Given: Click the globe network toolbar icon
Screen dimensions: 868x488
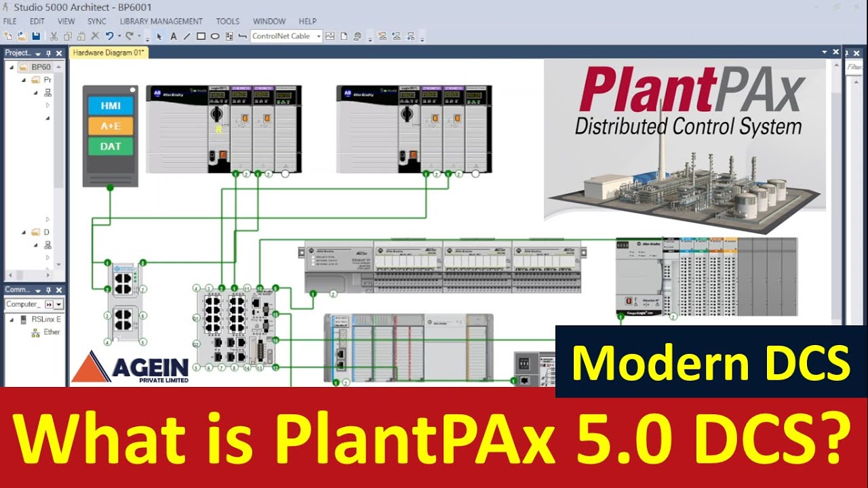Looking at the screenshot, I should pos(357,36).
